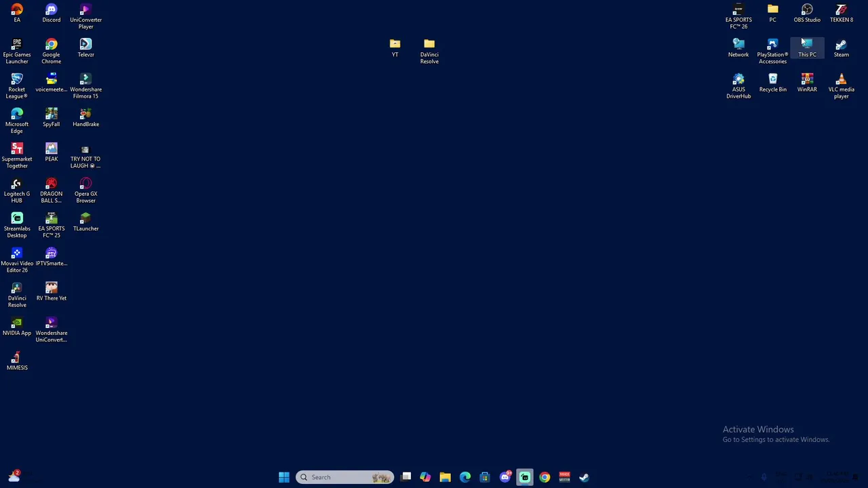Select the Microsoft Edge desktop shortcut
Image resolution: width=868 pixels, height=488 pixels.
17,121
